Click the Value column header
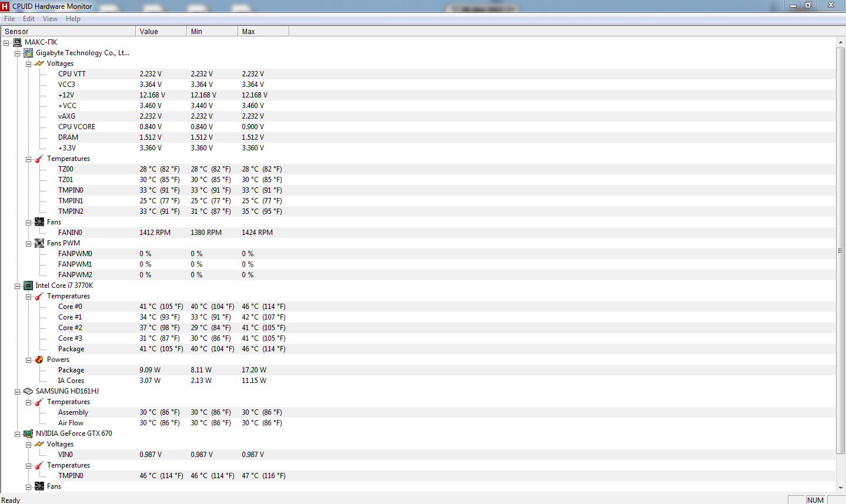This screenshot has height=504, width=846. (161, 31)
